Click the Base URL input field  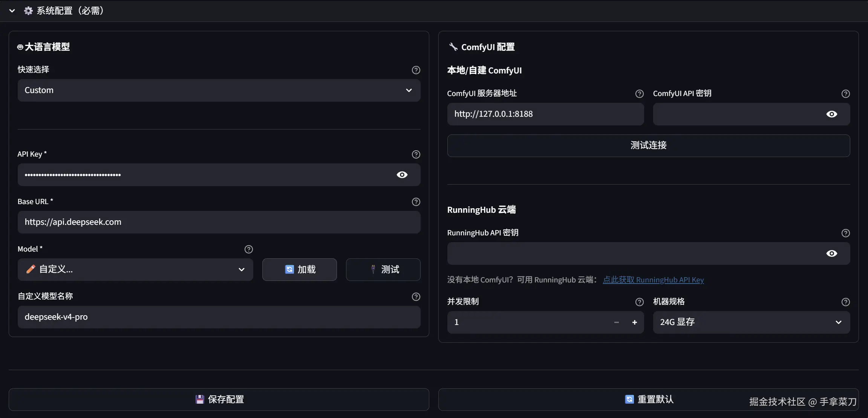(219, 222)
